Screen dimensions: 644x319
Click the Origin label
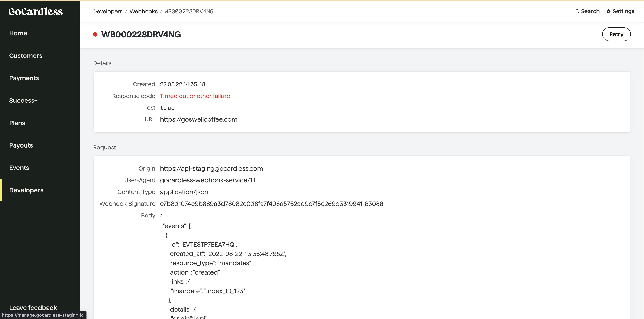click(147, 169)
